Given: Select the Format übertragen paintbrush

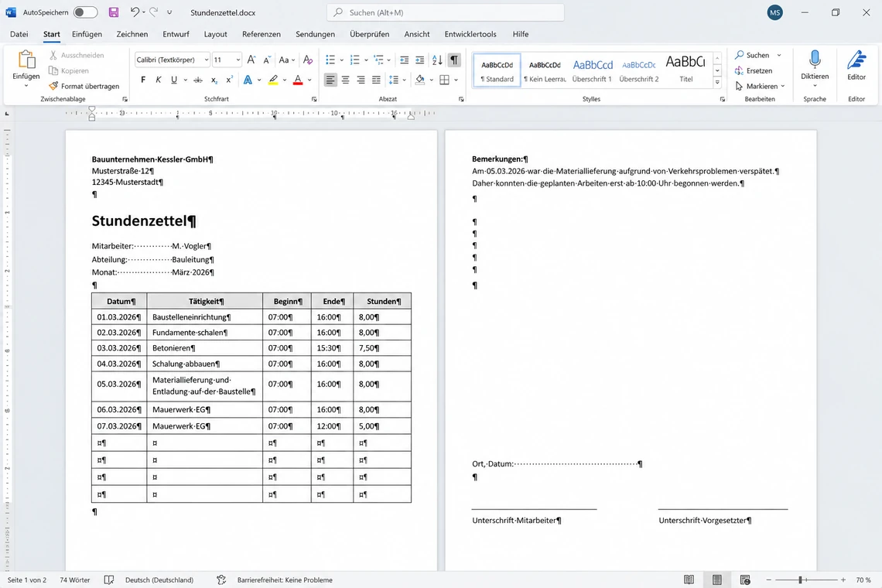Looking at the screenshot, I should (x=84, y=86).
